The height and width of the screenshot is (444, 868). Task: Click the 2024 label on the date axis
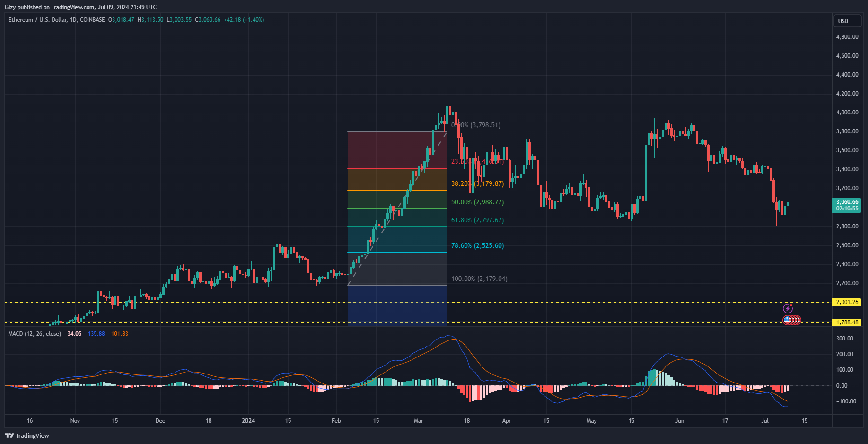(x=248, y=421)
